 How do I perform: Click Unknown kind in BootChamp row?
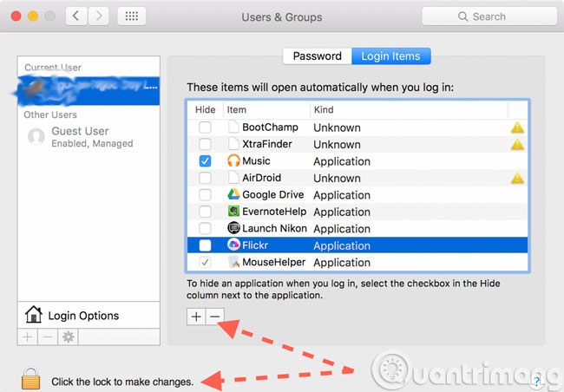[x=337, y=127]
